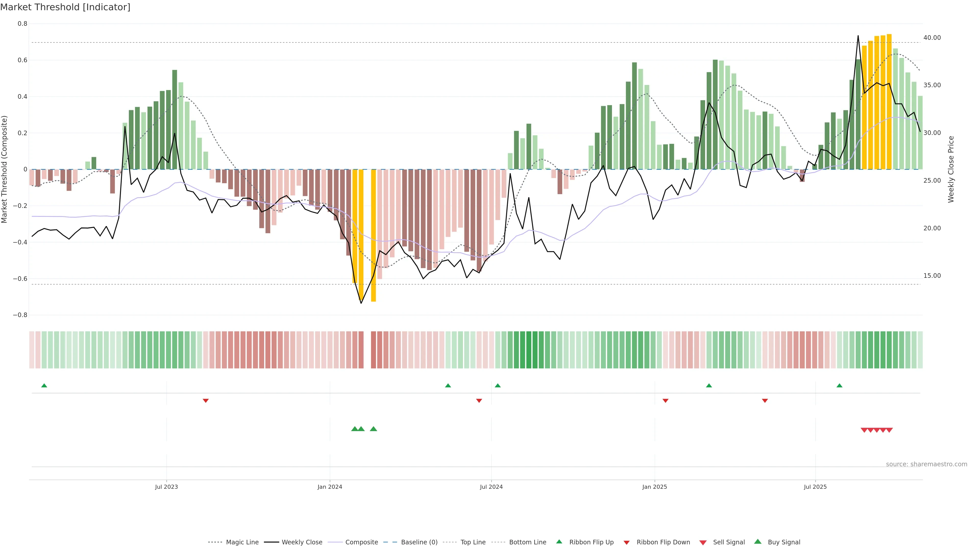The height and width of the screenshot is (551, 980).
Task: Click the rightmost red sell signal marker
Action: 889,430
